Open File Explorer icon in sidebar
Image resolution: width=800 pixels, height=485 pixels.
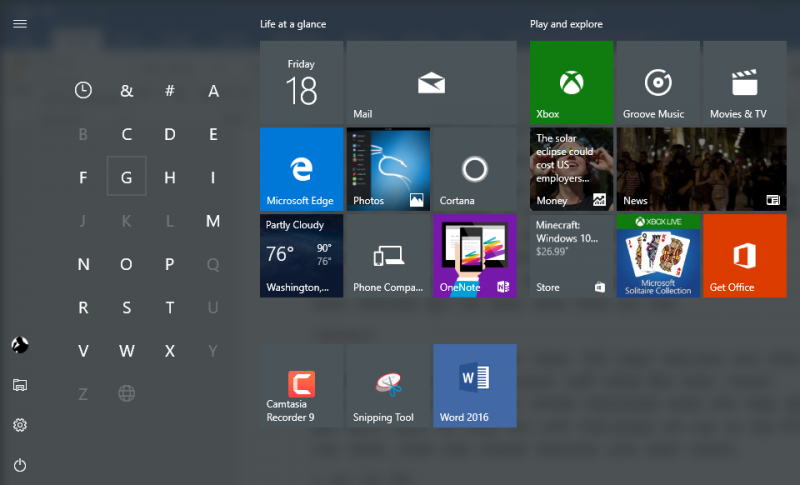tap(20, 385)
